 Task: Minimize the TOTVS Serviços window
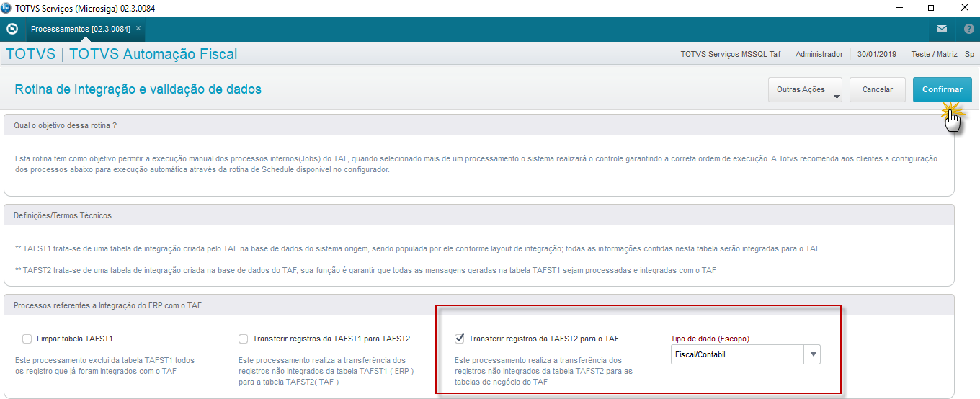(x=899, y=8)
